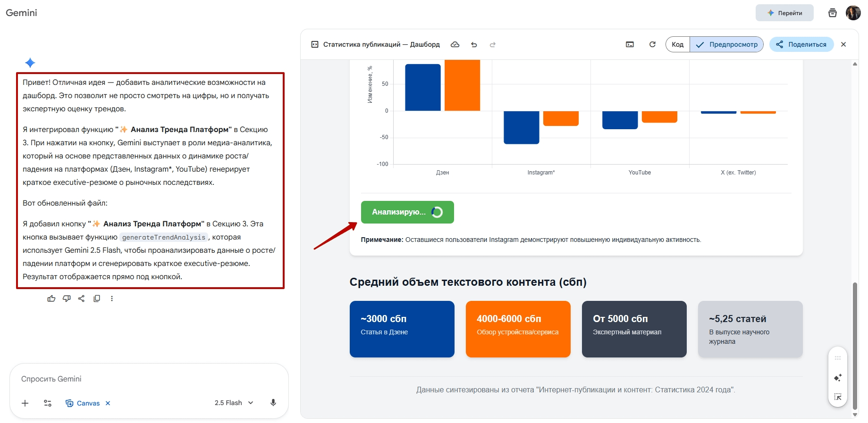Screen dimensions: 868x423
Task: Click the Дзен axis label
Action: tap(443, 173)
